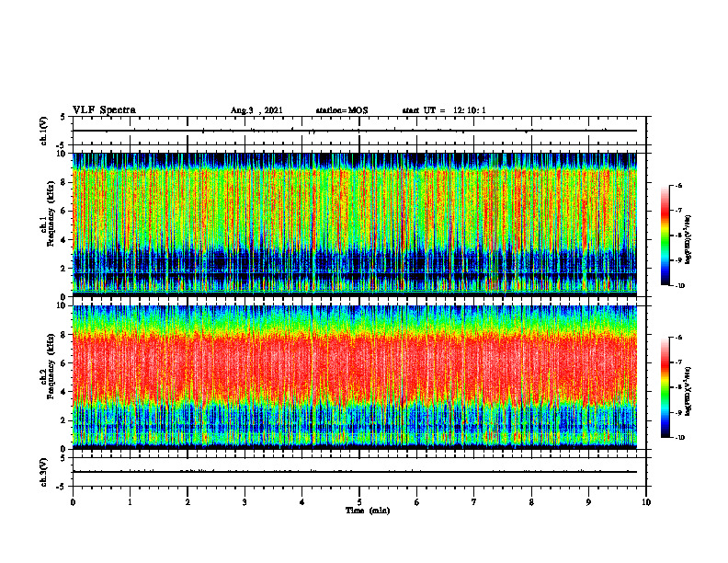Click the ch.1 spectrogram panel
728x563 pixels.
tap(355, 224)
